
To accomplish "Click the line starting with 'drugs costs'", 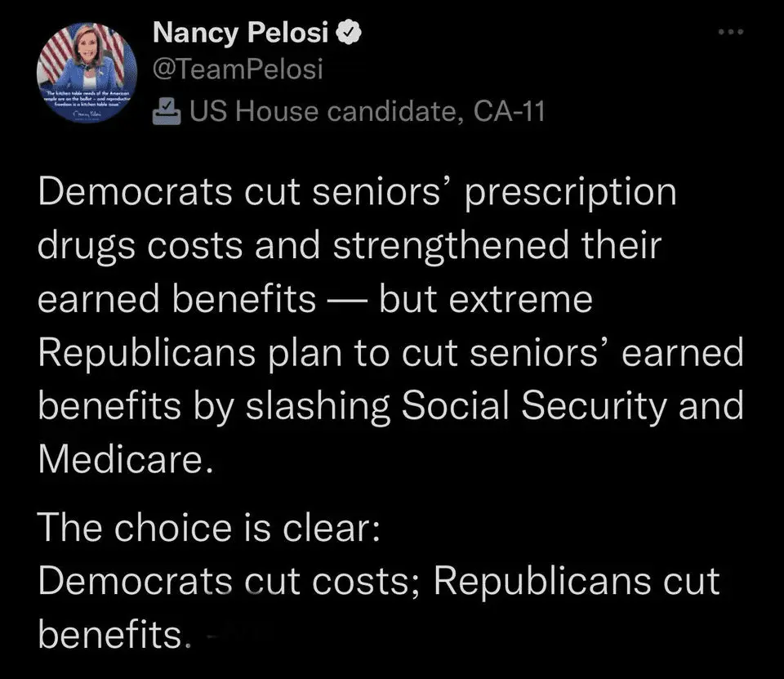I will click(x=347, y=246).
